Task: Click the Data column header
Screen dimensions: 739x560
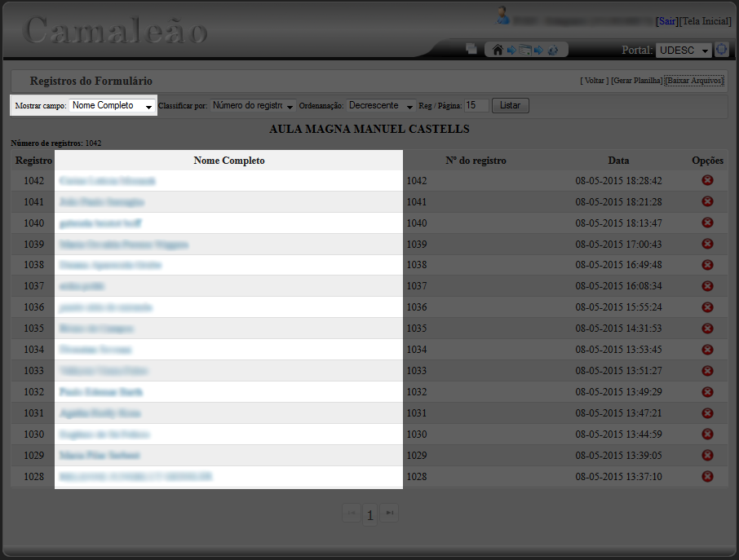Action: click(x=618, y=161)
